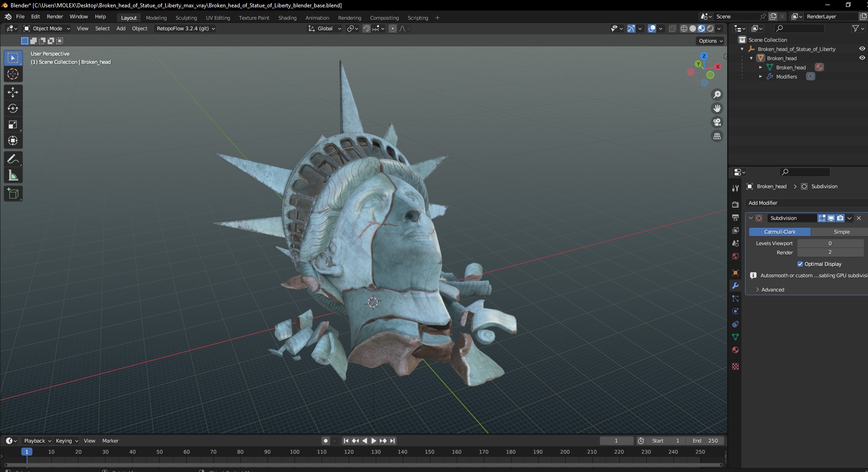Select Catmull-Clark subdivision type
This screenshot has height=472, width=868.
(x=779, y=232)
